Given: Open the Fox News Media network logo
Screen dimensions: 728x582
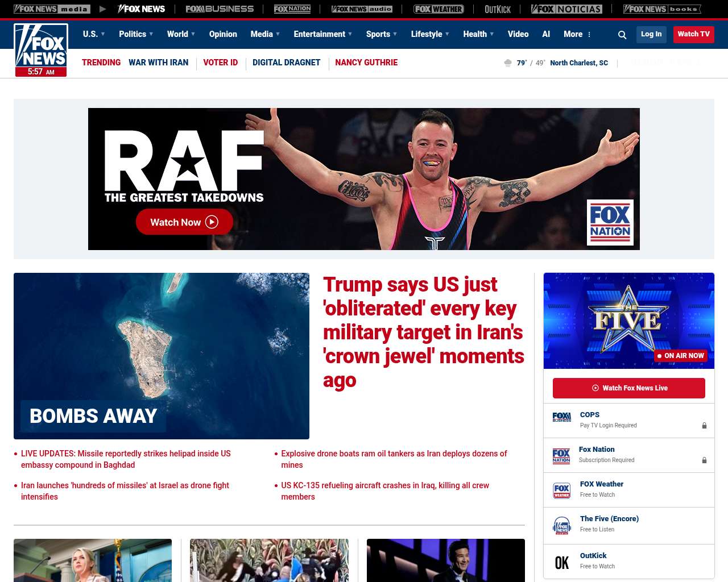Looking at the screenshot, I should pos(52,9).
